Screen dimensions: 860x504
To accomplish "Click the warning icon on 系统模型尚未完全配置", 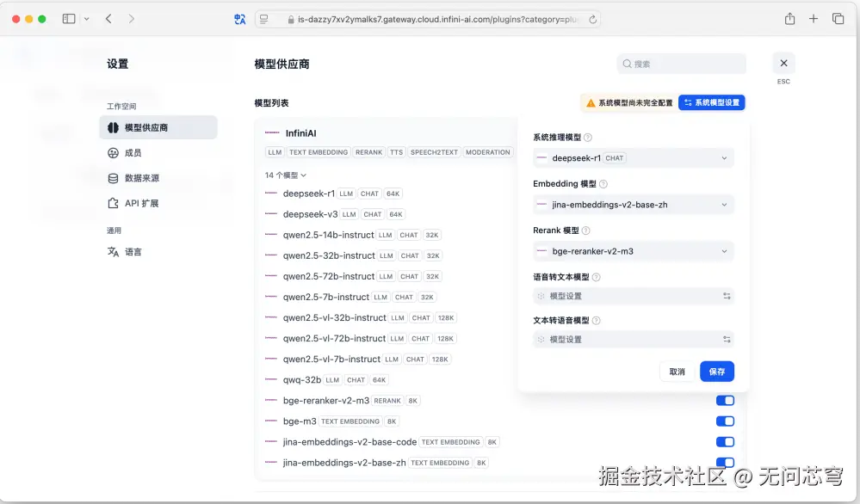I will tap(590, 102).
